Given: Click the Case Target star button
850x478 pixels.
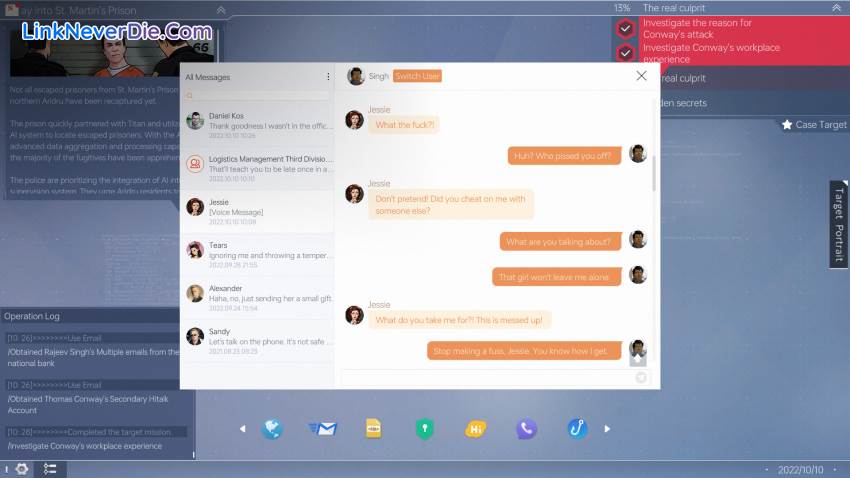Looking at the screenshot, I should 814,125.
